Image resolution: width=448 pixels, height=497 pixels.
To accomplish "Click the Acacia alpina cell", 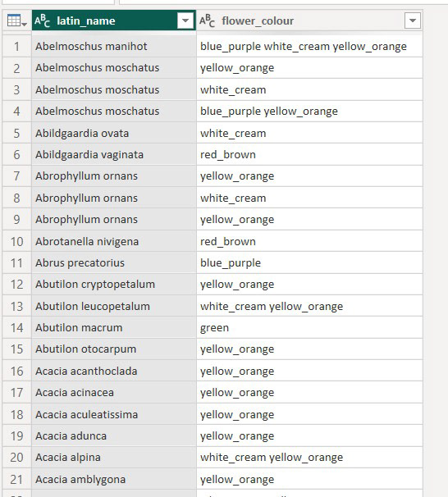I will [x=114, y=458].
